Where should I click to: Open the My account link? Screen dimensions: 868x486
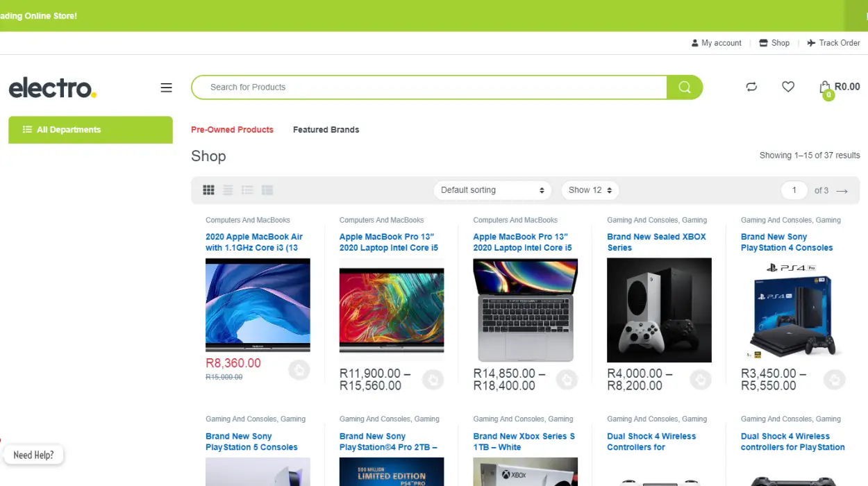pos(717,43)
